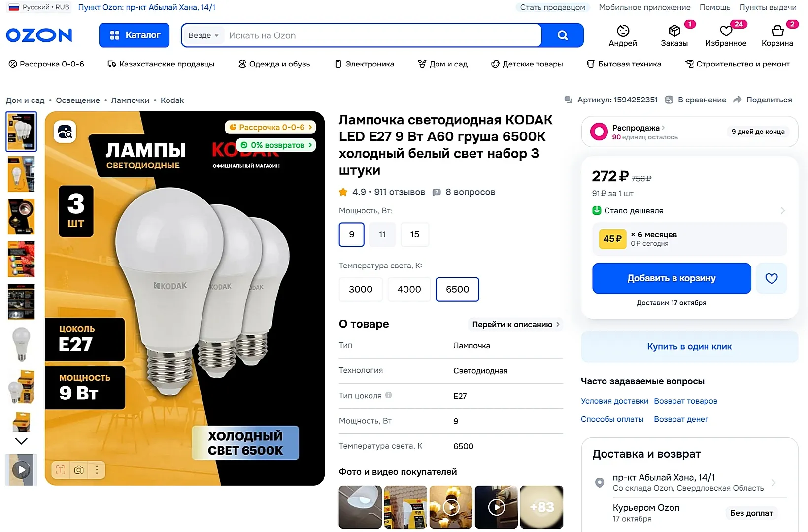Click the Возврат товаров link
This screenshot has height=532, width=808.
(685, 401)
